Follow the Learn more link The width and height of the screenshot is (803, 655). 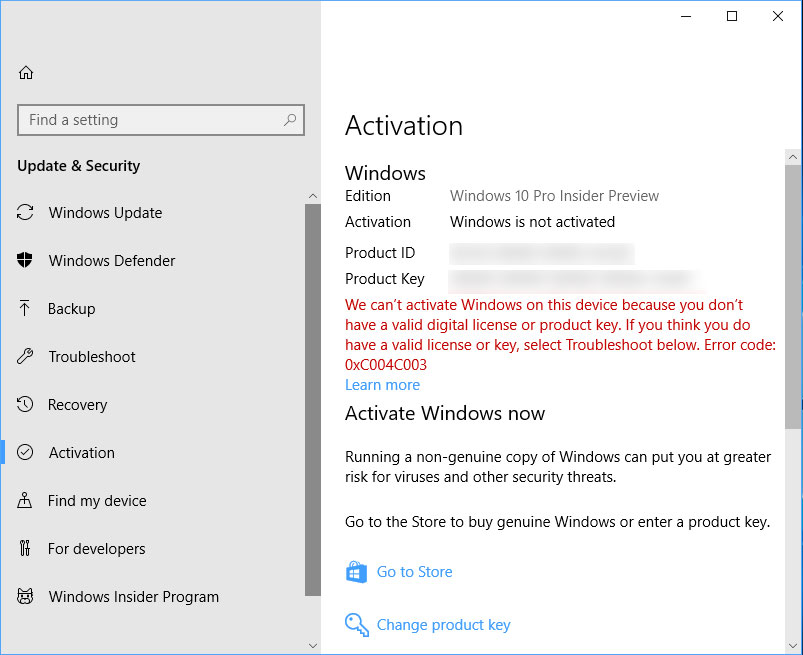tap(383, 385)
